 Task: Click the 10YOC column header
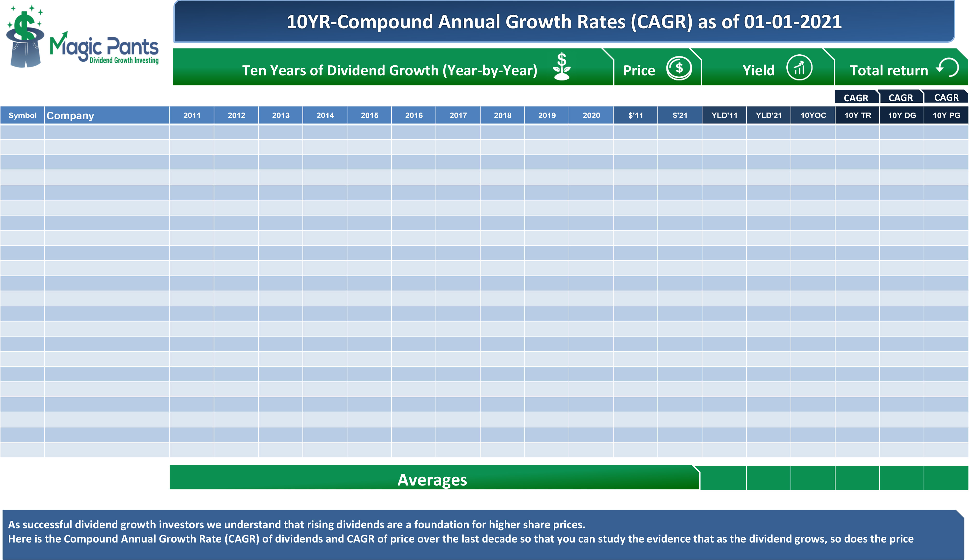[813, 115]
